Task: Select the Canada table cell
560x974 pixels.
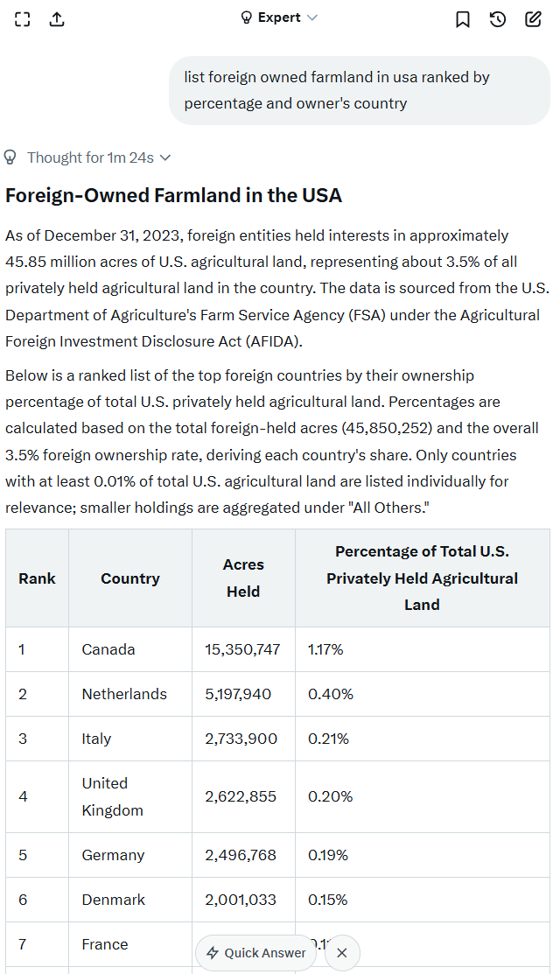Action: pyautogui.click(x=108, y=649)
